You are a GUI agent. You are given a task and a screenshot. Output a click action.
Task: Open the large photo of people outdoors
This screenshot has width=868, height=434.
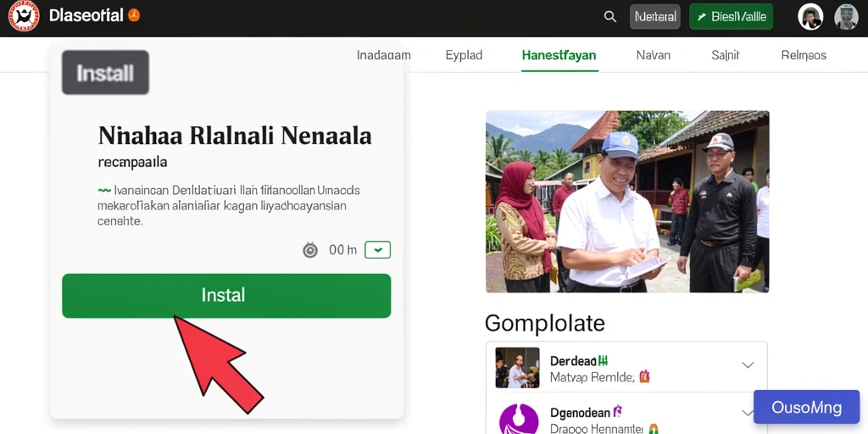pos(627,202)
